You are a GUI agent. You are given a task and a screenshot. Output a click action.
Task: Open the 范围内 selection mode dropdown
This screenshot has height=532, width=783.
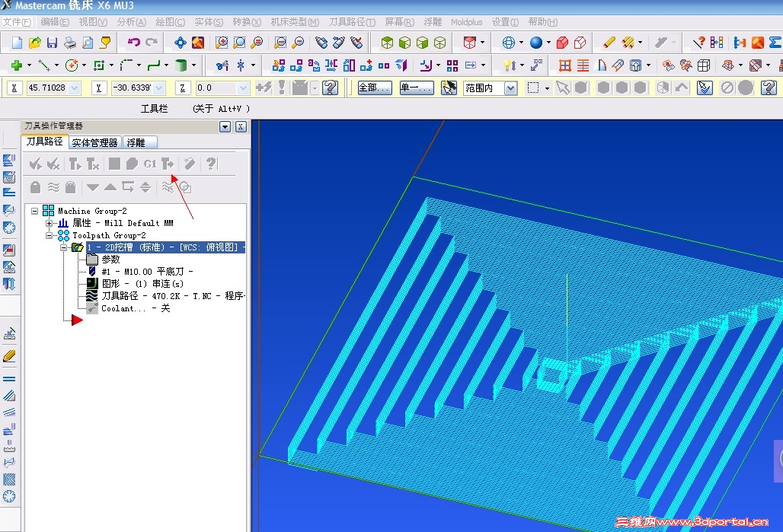click(510, 88)
